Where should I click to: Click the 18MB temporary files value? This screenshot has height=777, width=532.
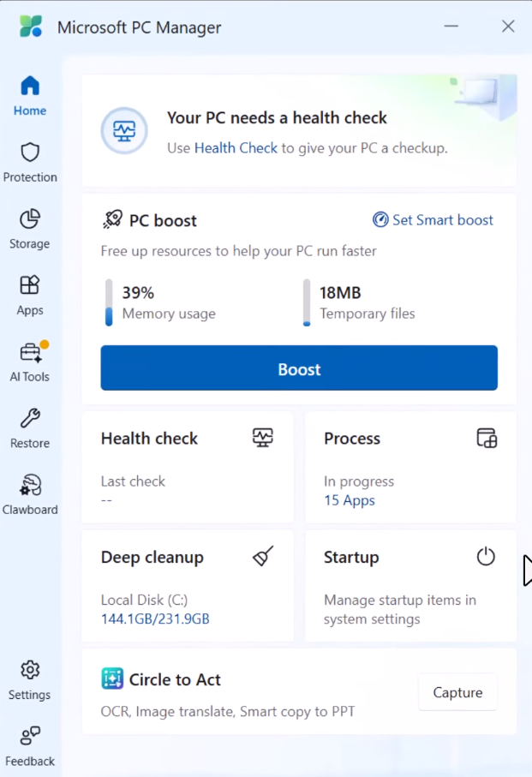[340, 293]
